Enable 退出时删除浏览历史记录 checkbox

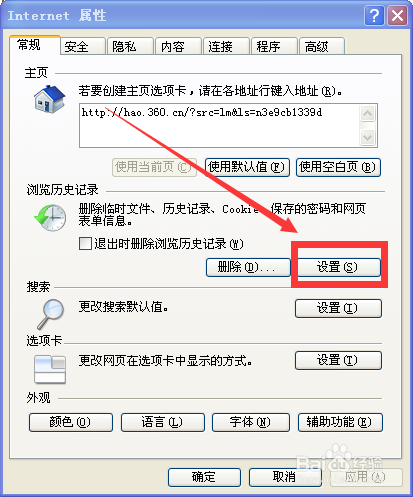(x=85, y=243)
